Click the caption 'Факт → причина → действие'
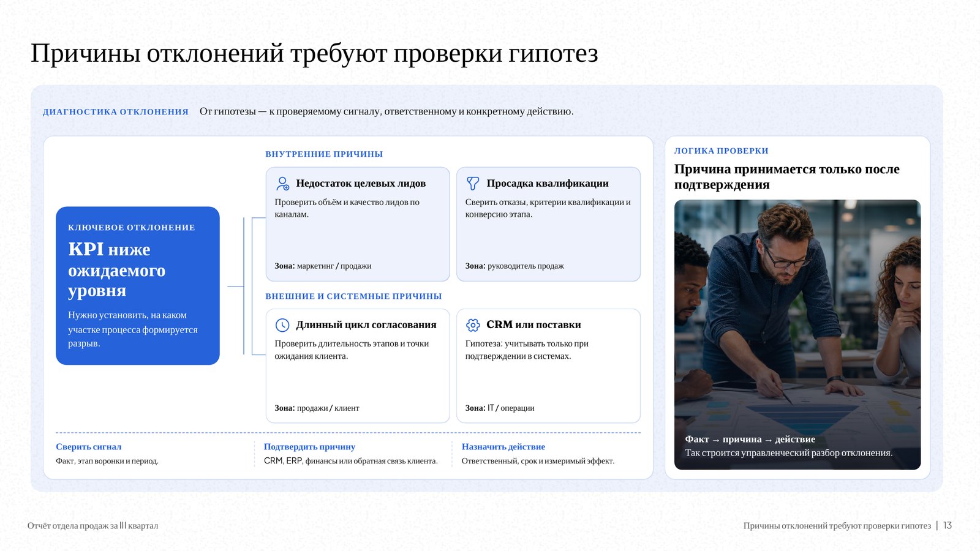 click(750, 439)
